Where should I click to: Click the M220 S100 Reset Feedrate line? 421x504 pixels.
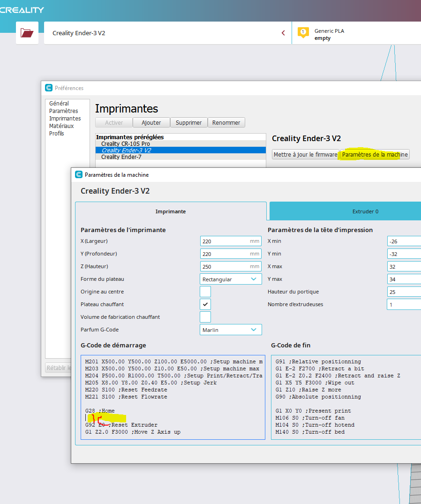click(x=126, y=390)
